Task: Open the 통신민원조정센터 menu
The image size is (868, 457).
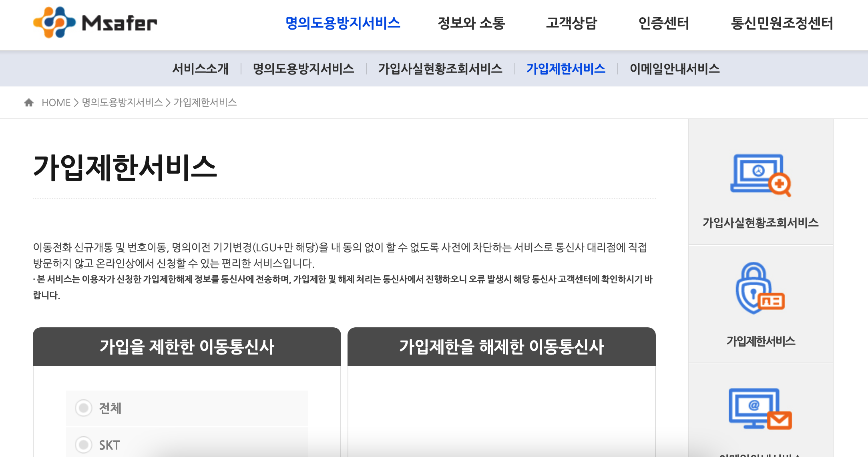Action: (782, 23)
